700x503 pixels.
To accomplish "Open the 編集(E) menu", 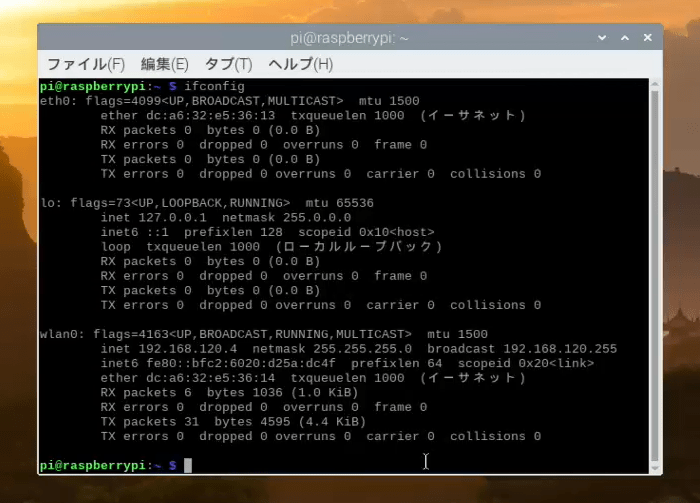I will click(164, 64).
